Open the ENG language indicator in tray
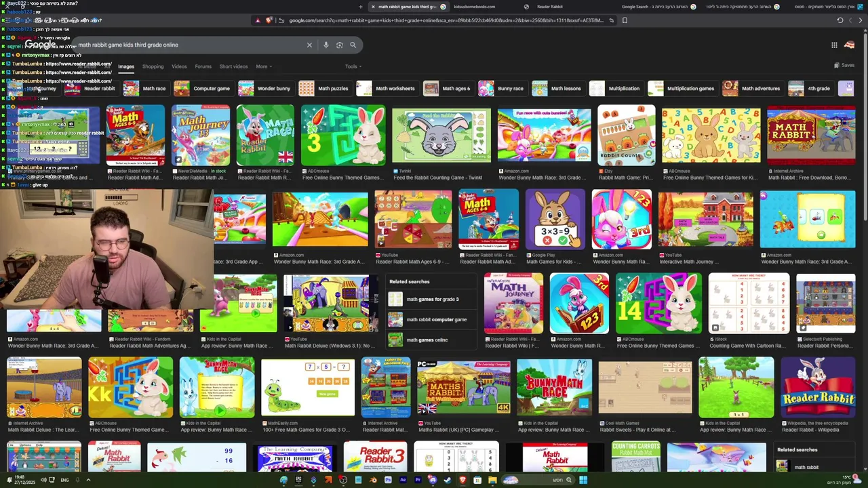 (x=65, y=480)
